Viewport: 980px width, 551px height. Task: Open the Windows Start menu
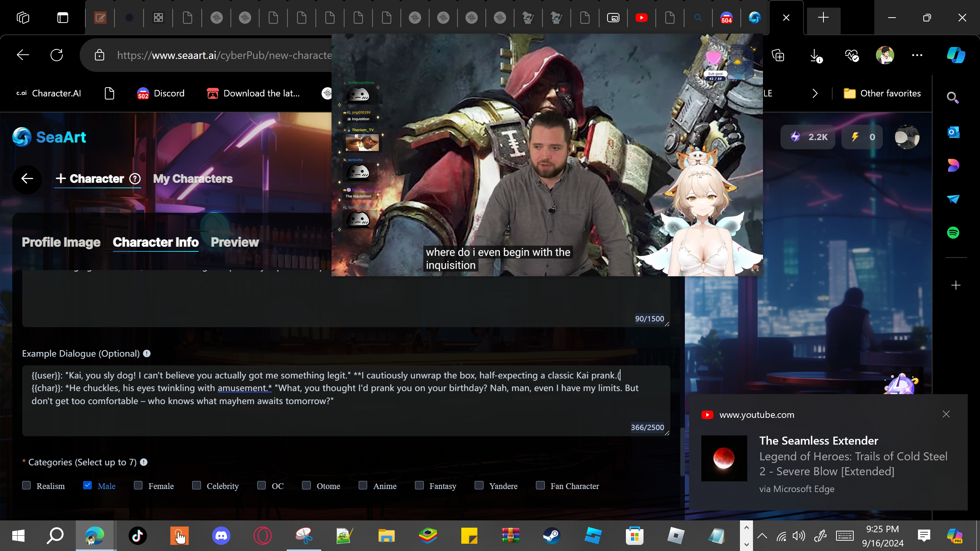[18, 536]
